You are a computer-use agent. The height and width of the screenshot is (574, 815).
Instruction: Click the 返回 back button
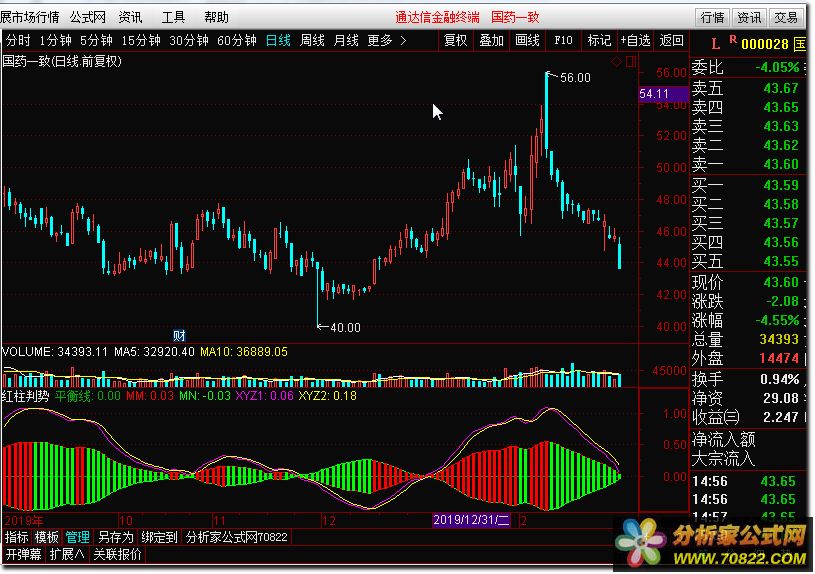click(672, 40)
